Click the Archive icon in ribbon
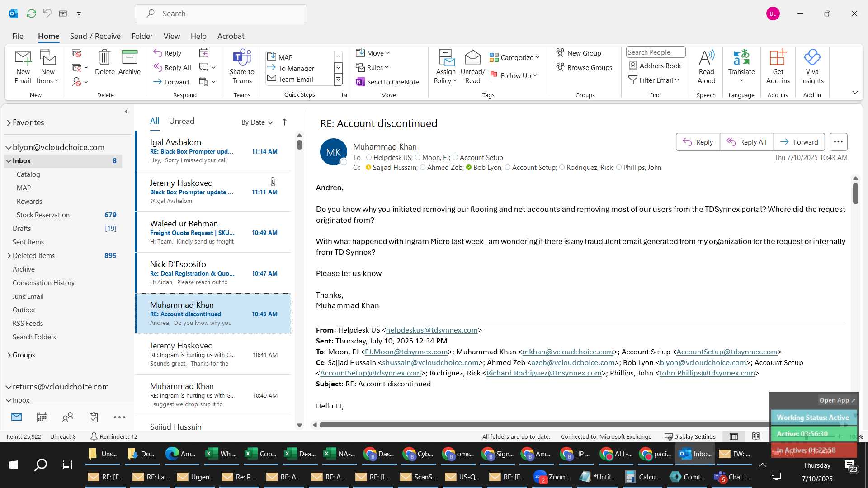The width and height of the screenshot is (868, 488). click(x=129, y=57)
